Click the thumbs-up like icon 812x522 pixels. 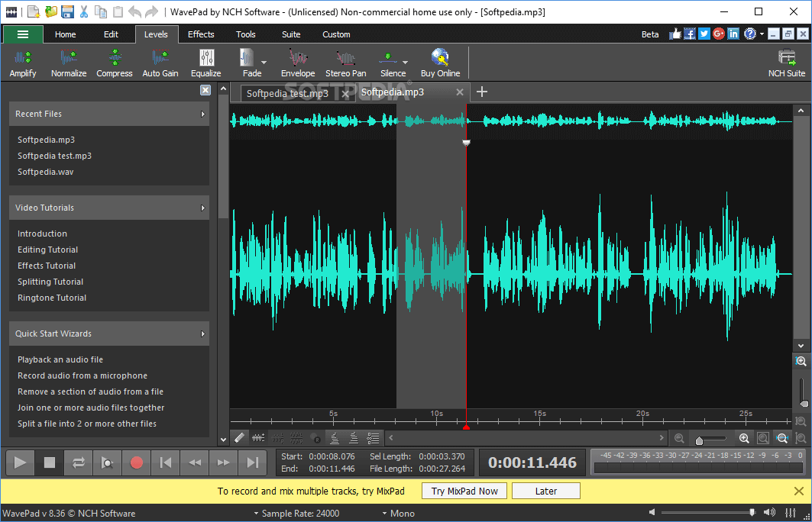[675, 34]
